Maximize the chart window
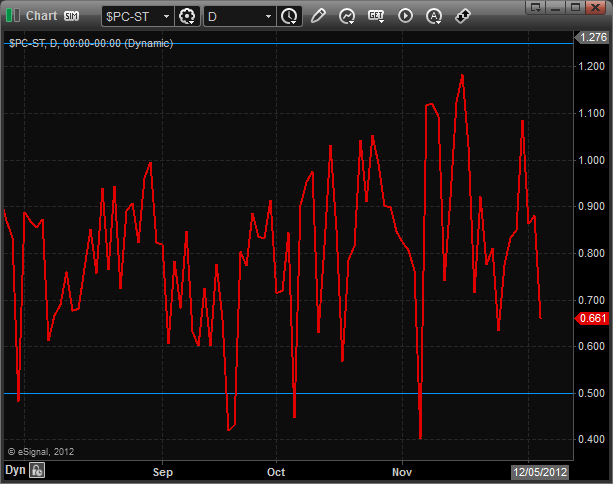613x484 pixels. [x=575, y=7]
